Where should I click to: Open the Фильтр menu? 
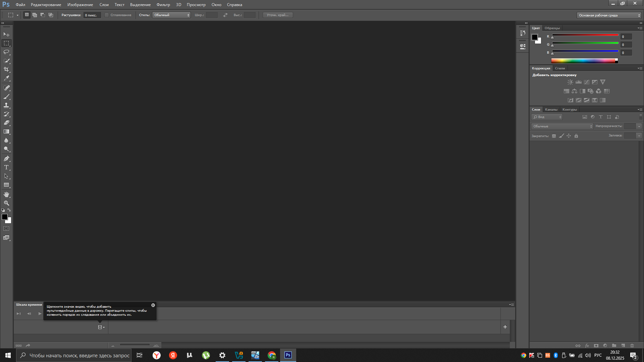(x=163, y=5)
